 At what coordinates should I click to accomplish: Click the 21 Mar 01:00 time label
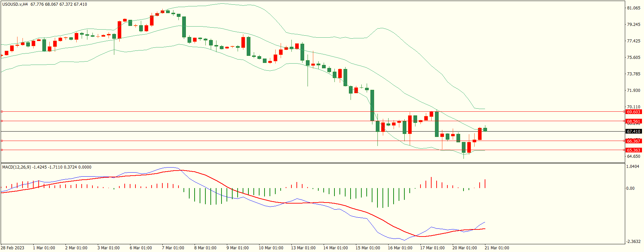[497, 248]
